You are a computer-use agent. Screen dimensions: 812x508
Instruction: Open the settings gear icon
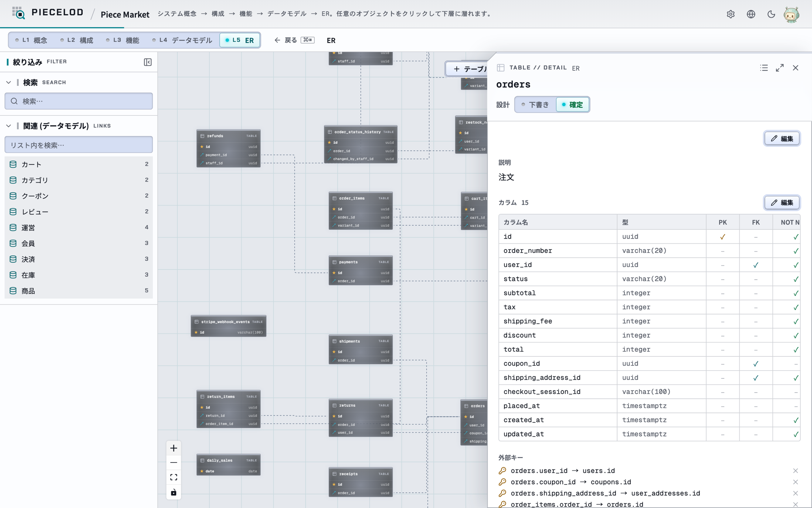[x=730, y=14]
